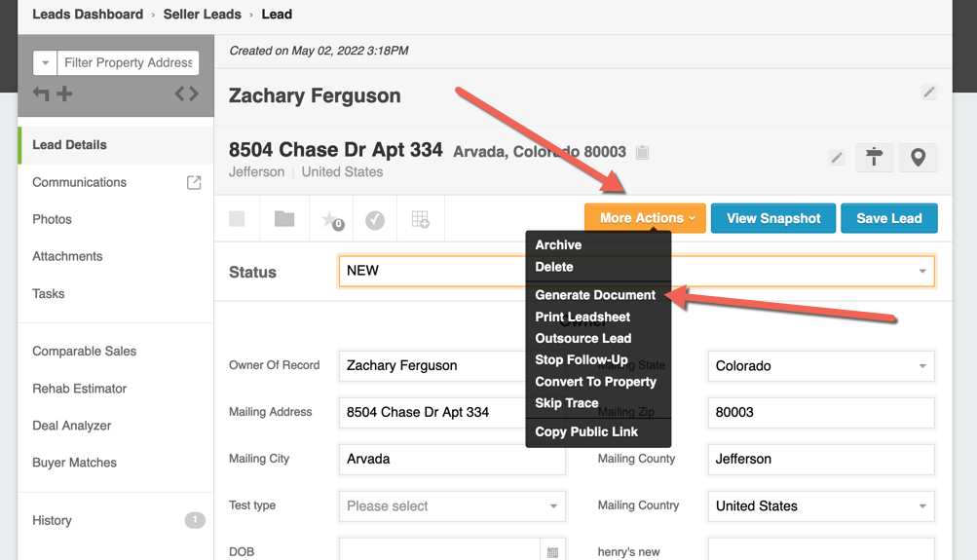
Task: Select Stop Follow-Up menu entry
Action: [x=582, y=360]
